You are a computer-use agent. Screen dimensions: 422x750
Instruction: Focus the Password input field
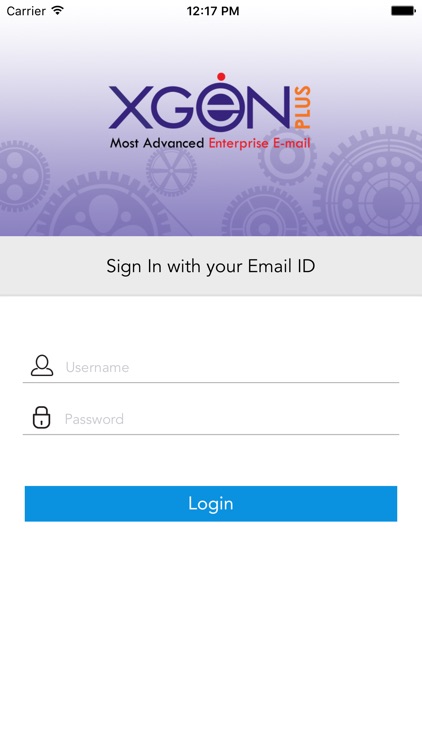tap(211, 419)
